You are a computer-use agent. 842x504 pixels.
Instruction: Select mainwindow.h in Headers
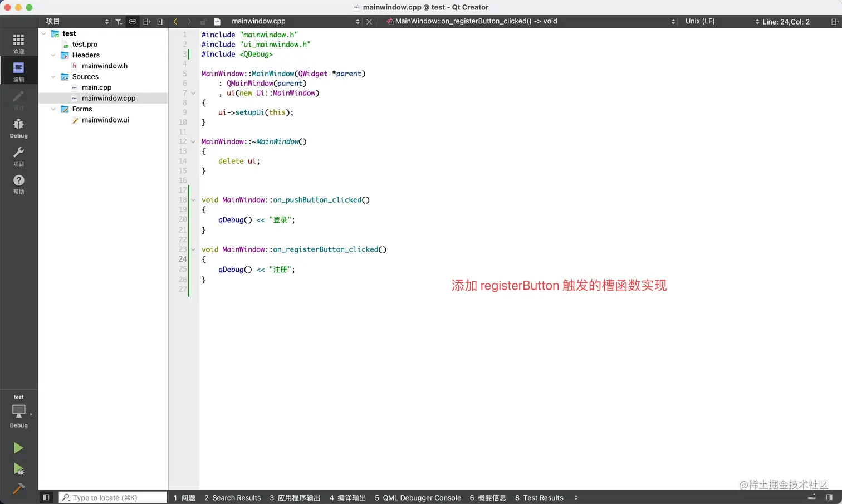[x=105, y=66]
